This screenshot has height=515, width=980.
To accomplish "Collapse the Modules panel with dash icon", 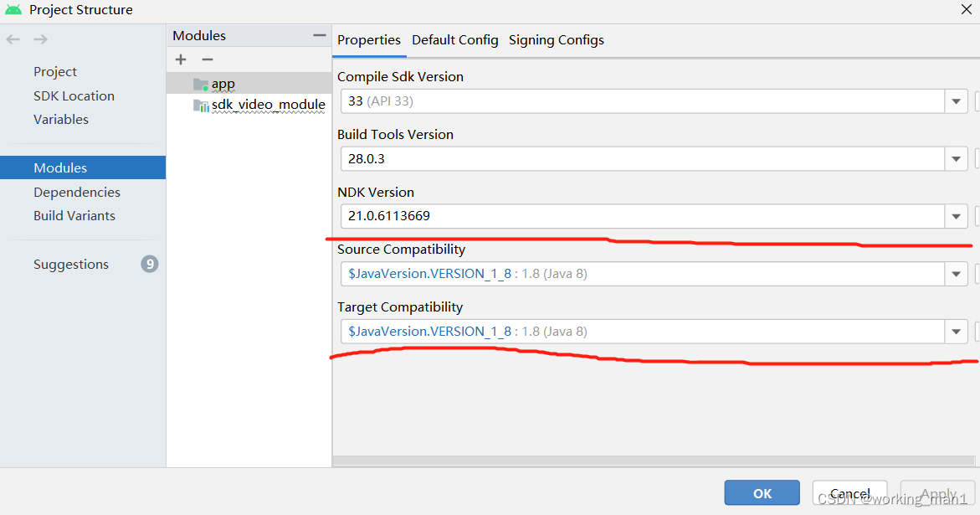I will pyautogui.click(x=320, y=36).
